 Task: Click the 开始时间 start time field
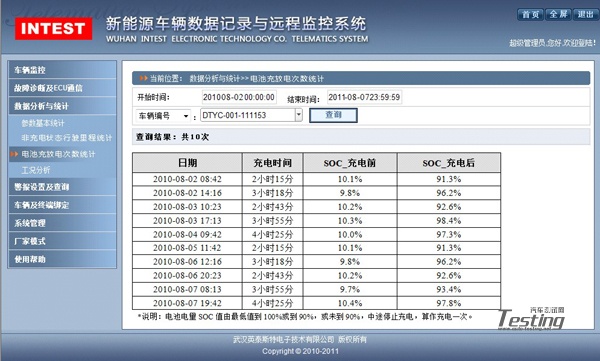239,97
